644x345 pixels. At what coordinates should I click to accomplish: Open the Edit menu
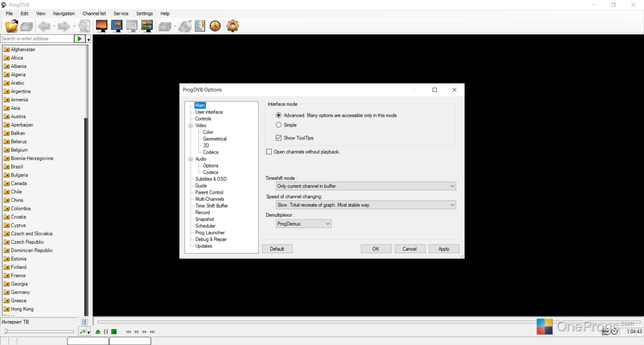(x=24, y=13)
